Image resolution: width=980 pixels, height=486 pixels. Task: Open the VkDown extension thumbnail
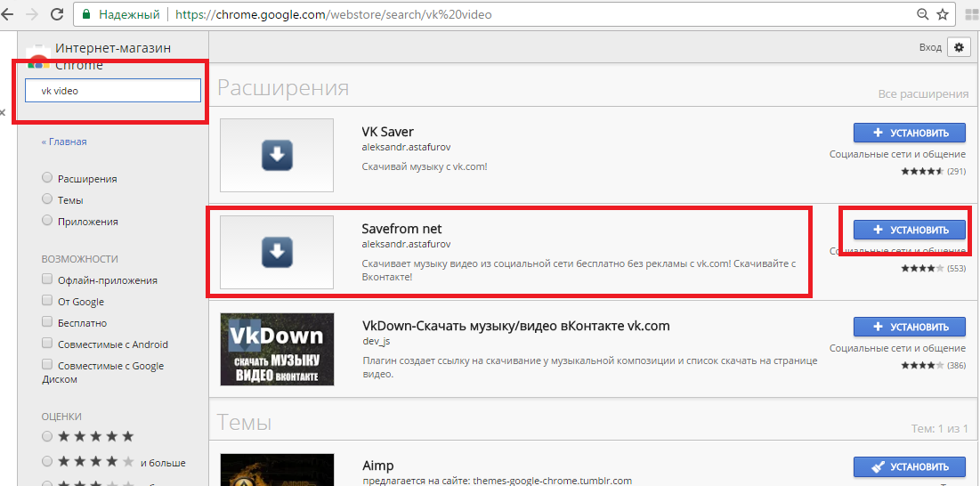tap(277, 349)
